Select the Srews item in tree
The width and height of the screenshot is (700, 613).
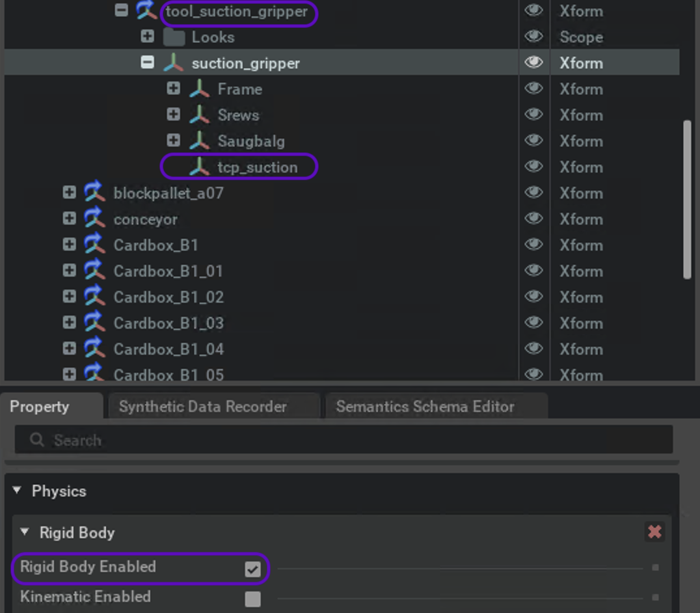(238, 115)
